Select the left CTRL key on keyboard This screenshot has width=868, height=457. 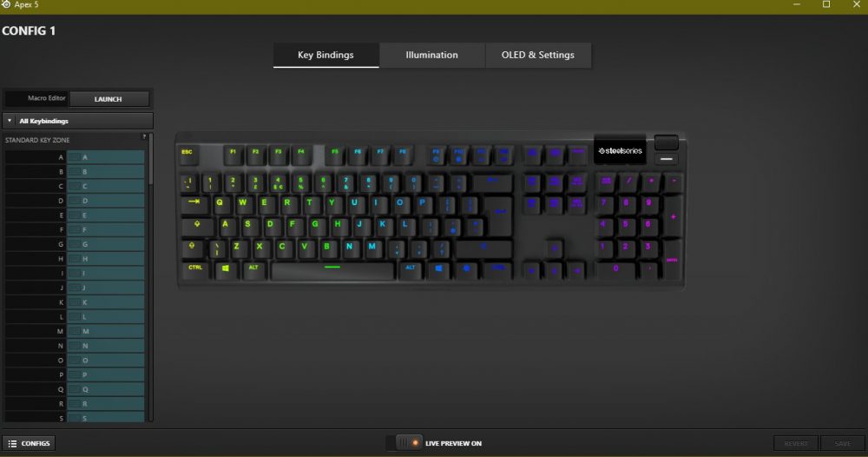click(x=194, y=269)
